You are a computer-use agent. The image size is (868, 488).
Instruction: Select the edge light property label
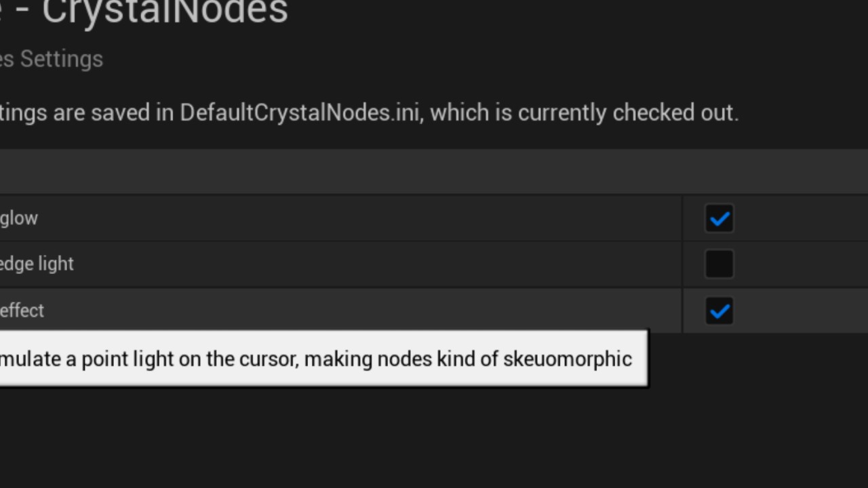(37, 264)
